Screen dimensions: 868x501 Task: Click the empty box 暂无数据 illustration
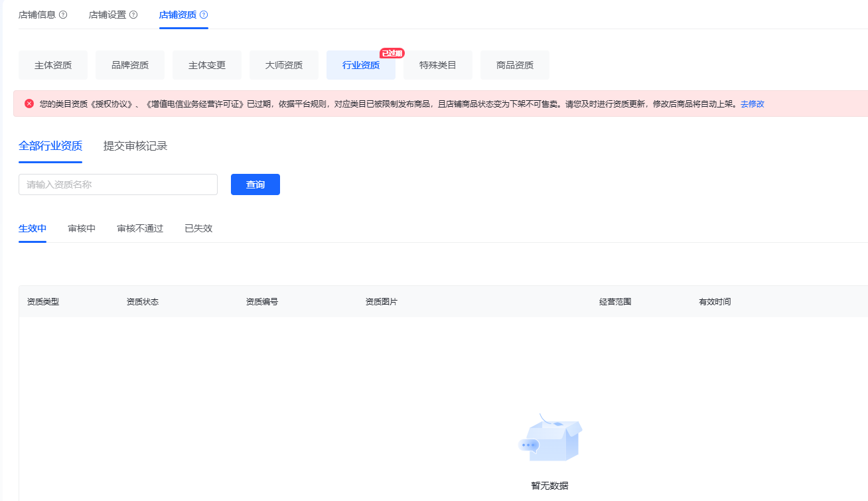pyautogui.click(x=549, y=439)
